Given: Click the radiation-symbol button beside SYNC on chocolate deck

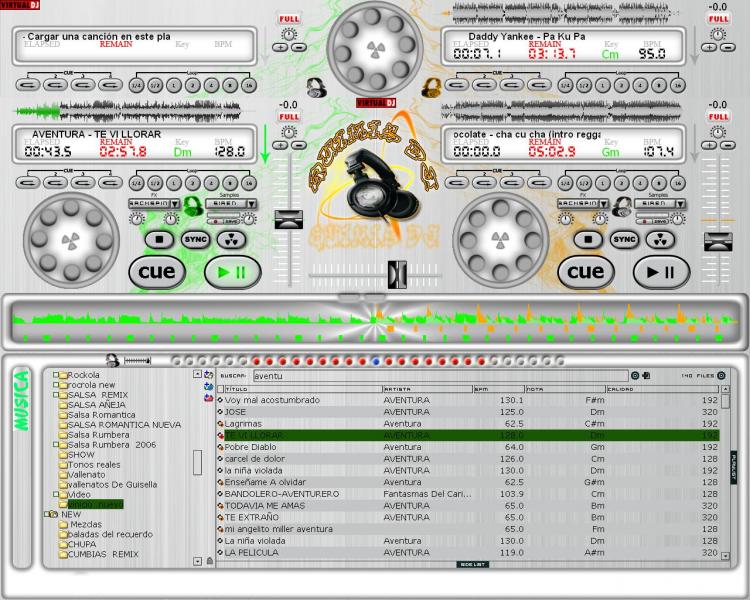Looking at the screenshot, I should click(x=660, y=239).
